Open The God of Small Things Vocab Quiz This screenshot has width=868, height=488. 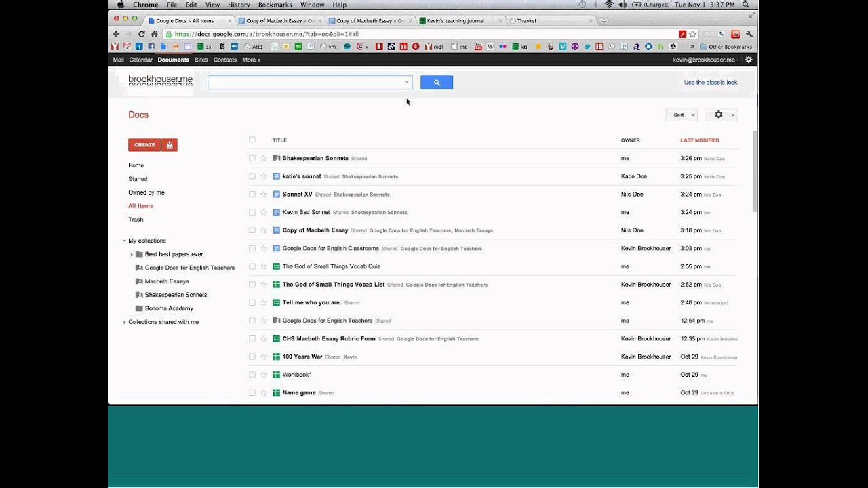pyautogui.click(x=331, y=266)
